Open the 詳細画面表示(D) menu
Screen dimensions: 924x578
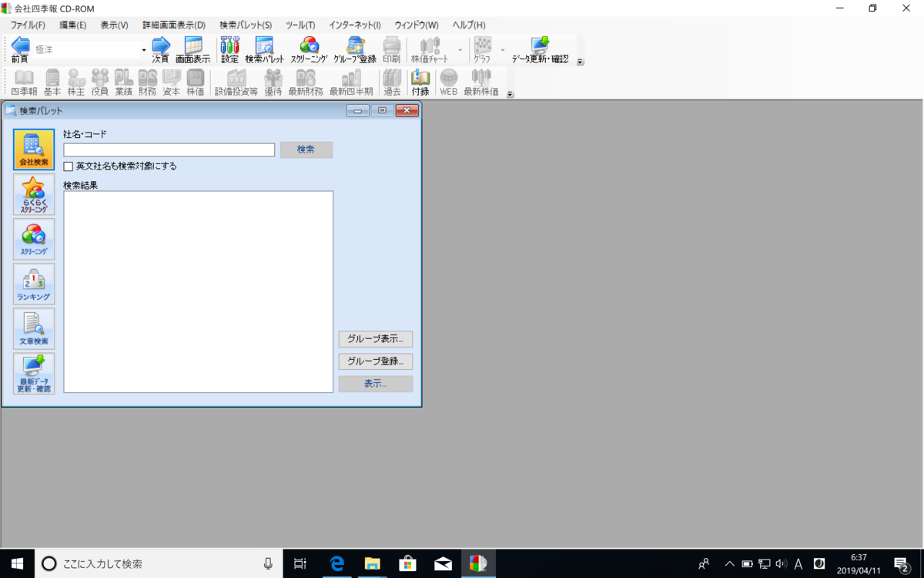[x=174, y=25]
